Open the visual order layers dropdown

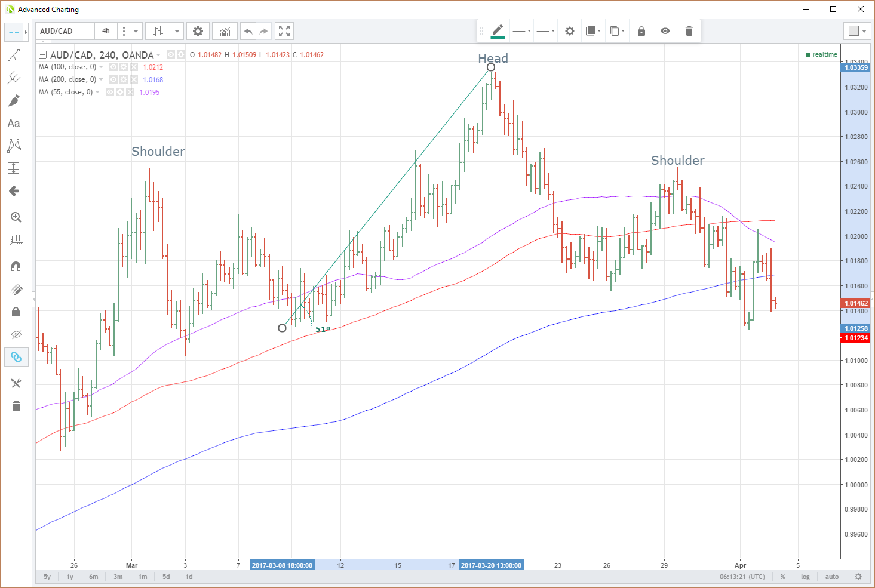pos(593,31)
